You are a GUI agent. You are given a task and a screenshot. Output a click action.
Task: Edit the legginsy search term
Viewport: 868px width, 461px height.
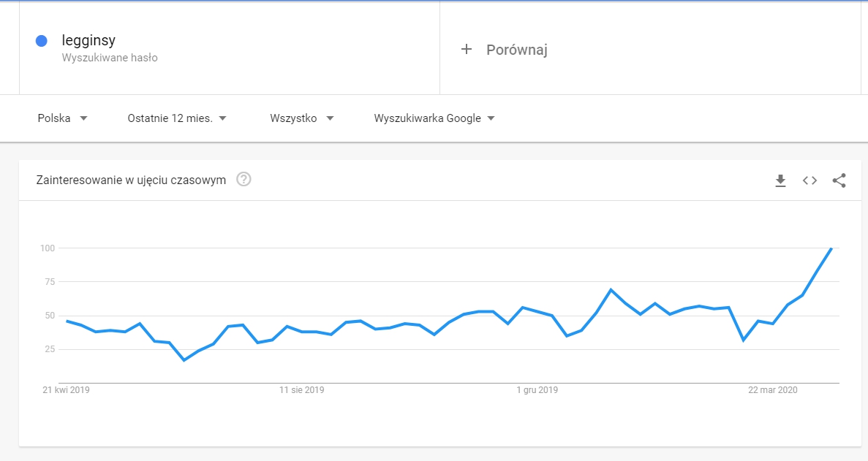coord(88,41)
